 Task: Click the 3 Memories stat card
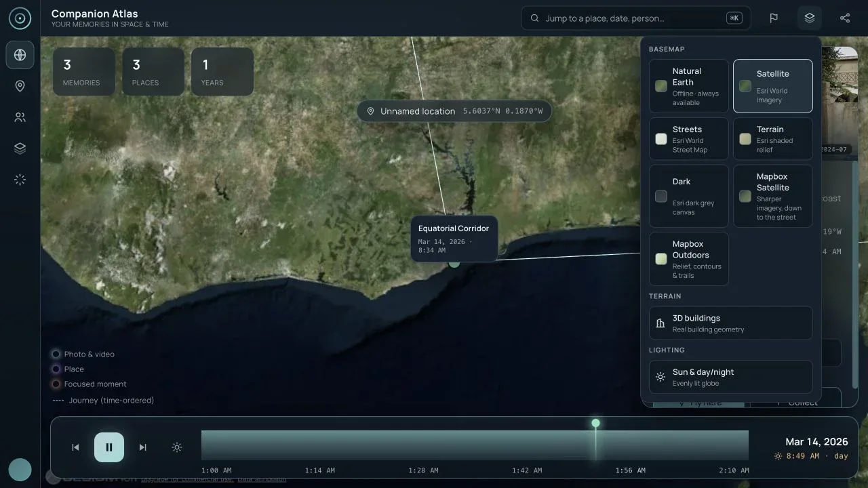click(x=84, y=72)
